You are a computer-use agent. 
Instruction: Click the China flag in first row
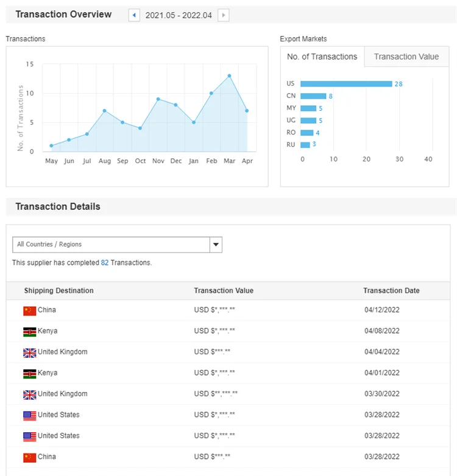pyautogui.click(x=29, y=310)
